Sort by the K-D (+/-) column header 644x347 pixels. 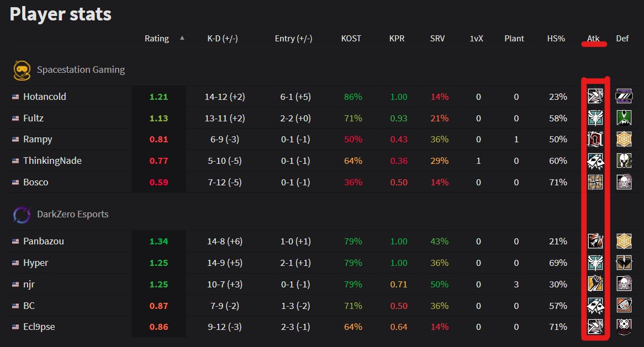[x=223, y=39]
